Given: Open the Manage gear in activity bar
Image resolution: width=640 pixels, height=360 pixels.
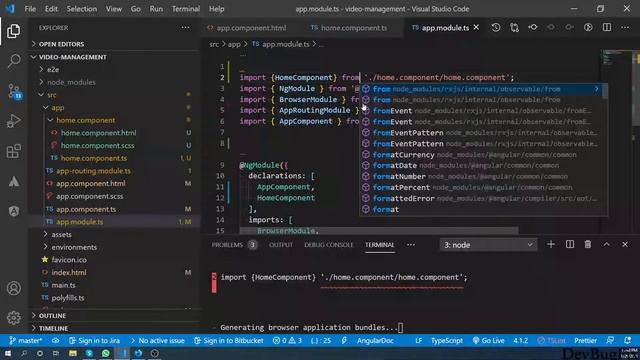Looking at the screenshot, I should [x=13, y=318].
